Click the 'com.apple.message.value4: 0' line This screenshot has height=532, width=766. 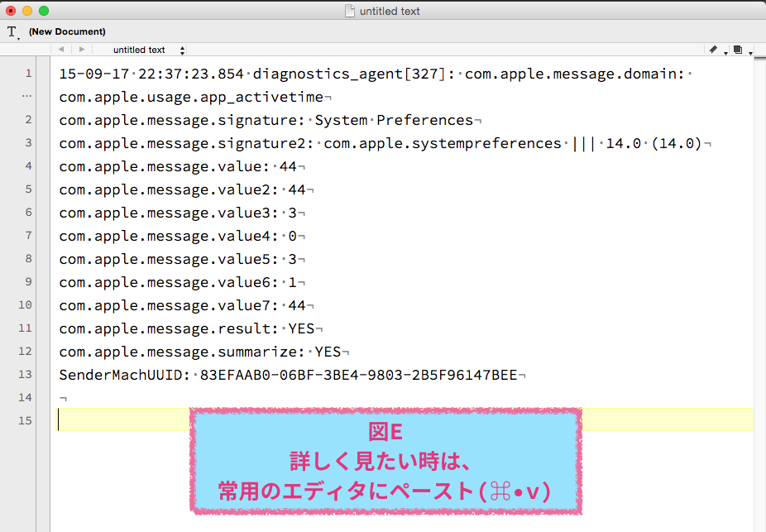coord(178,236)
